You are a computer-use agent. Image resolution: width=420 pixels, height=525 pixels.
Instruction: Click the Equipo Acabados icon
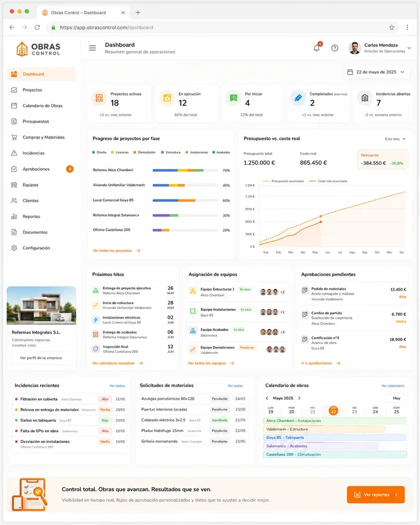click(x=193, y=331)
